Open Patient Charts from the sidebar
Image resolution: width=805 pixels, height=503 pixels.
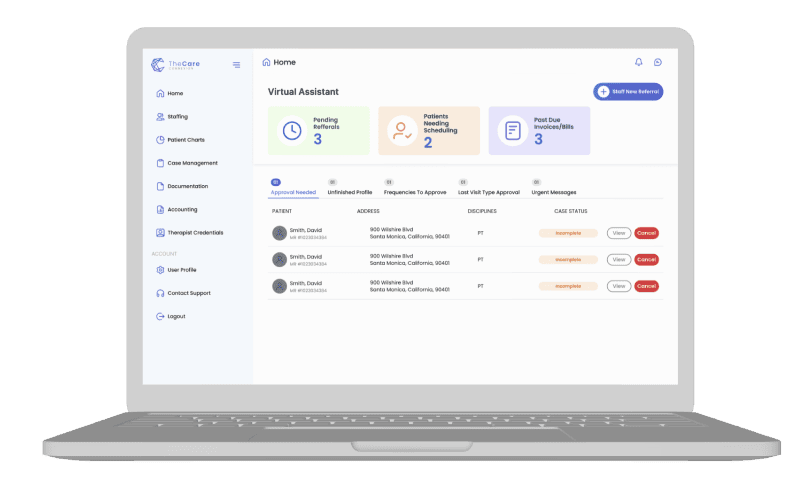pos(185,140)
